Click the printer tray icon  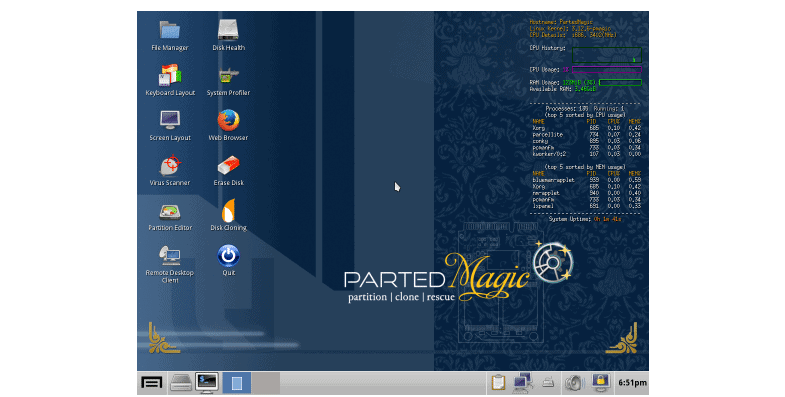click(548, 383)
